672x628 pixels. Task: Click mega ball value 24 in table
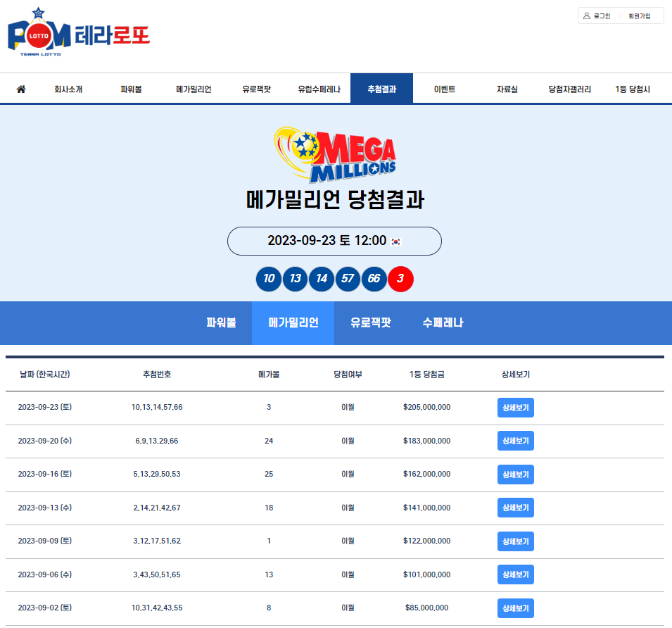(x=269, y=441)
